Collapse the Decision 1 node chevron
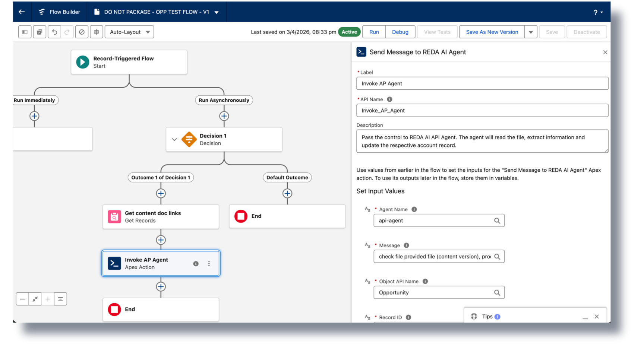This screenshot has height=346, width=644. click(174, 139)
